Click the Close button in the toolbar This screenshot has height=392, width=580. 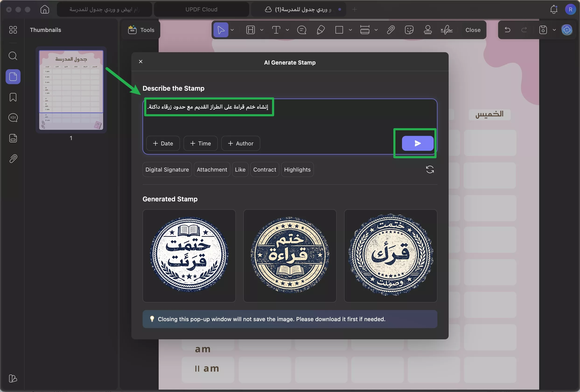[472, 30]
